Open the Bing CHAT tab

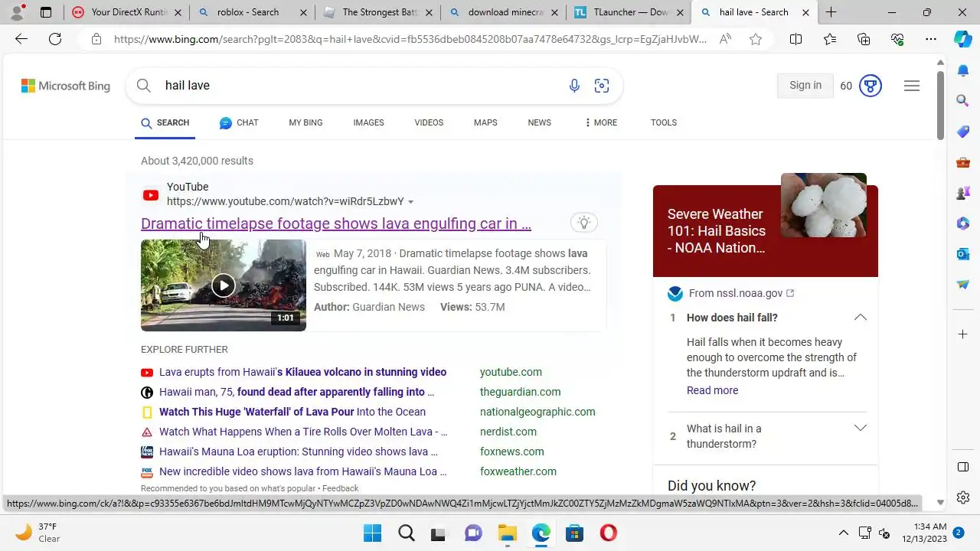[x=239, y=122]
